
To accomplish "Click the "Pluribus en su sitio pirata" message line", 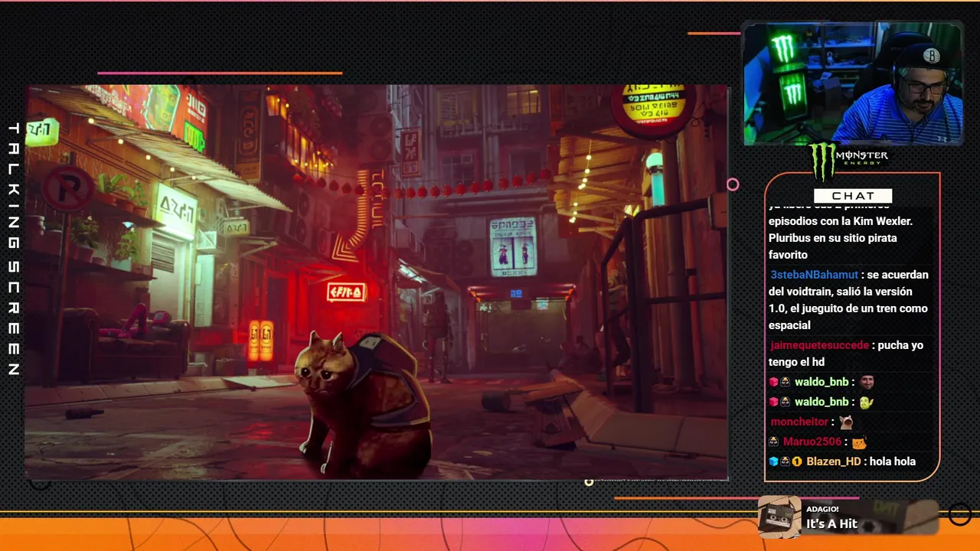I will (x=833, y=238).
